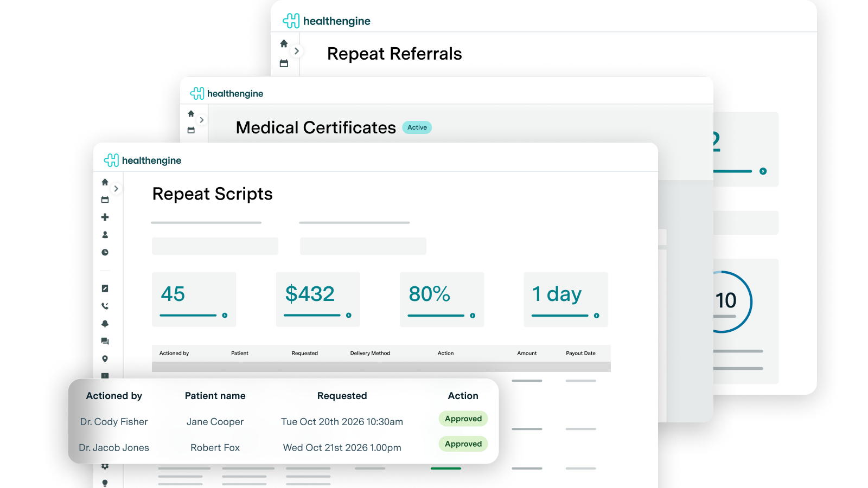The width and height of the screenshot is (868, 488).
Task: Click the small Requested column header in the table
Action: coord(305,353)
